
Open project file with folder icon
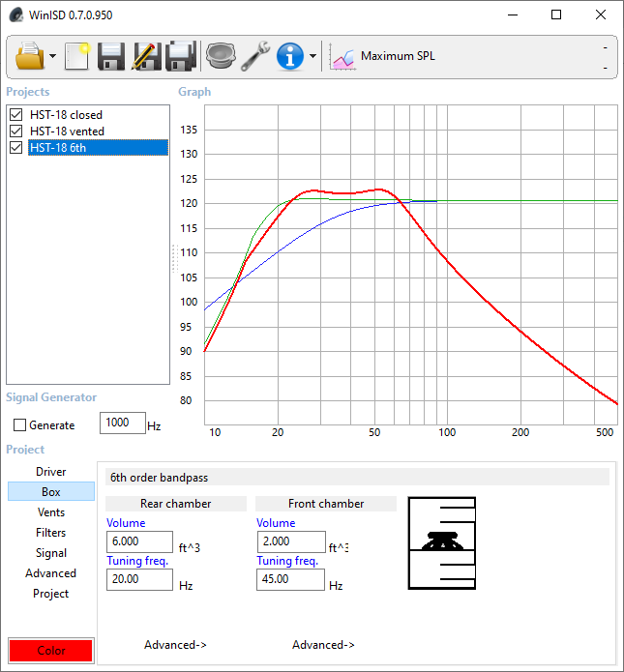tap(30, 56)
